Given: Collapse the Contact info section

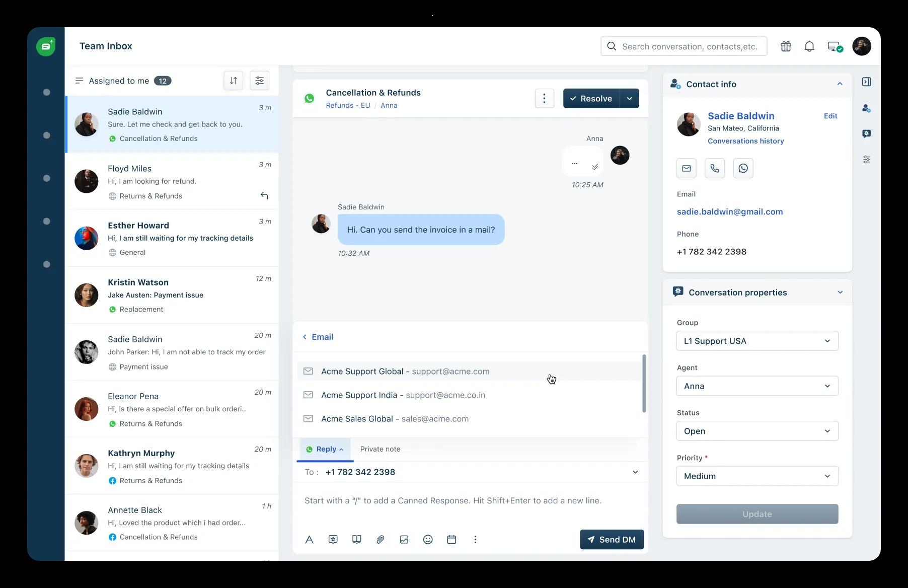Looking at the screenshot, I should 840,84.
